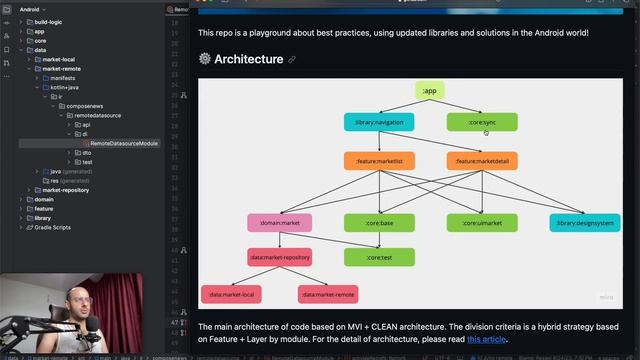This screenshot has height=360, width=640.
Task: Open the More tool windows ellipsis icon
Action: (x=7, y=76)
